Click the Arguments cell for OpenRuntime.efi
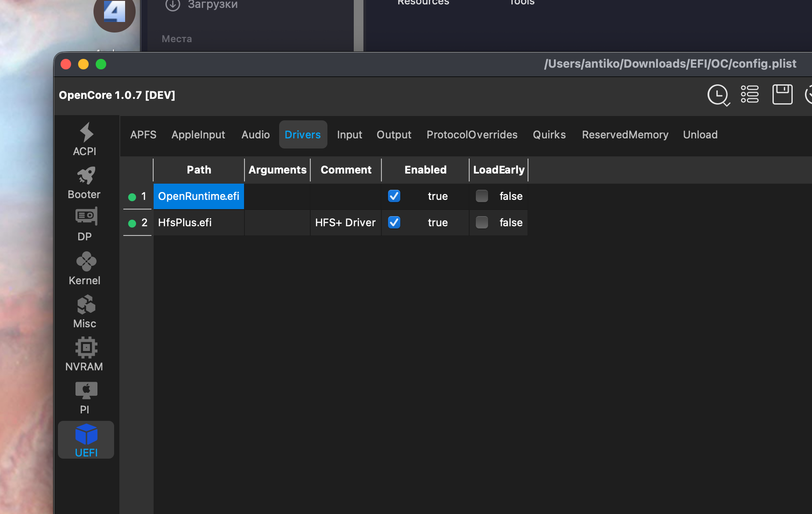812x514 pixels. point(277,196)
